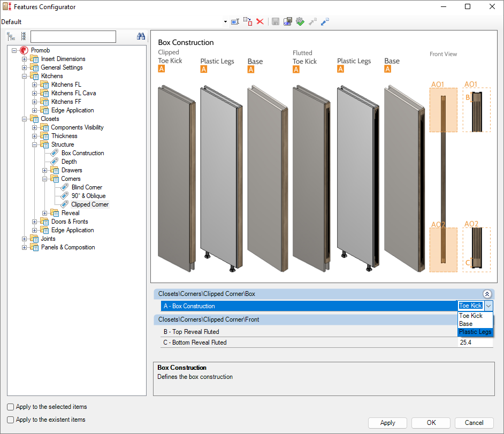Click the collapse all tree icon
The height and width of the screenshot is (434, 504).
(x=23, y=36)
